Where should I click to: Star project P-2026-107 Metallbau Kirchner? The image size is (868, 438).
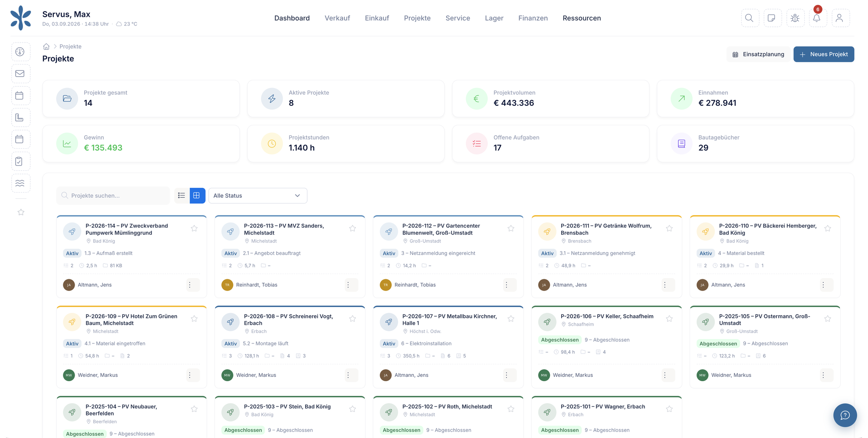click(x=511, y=319)
